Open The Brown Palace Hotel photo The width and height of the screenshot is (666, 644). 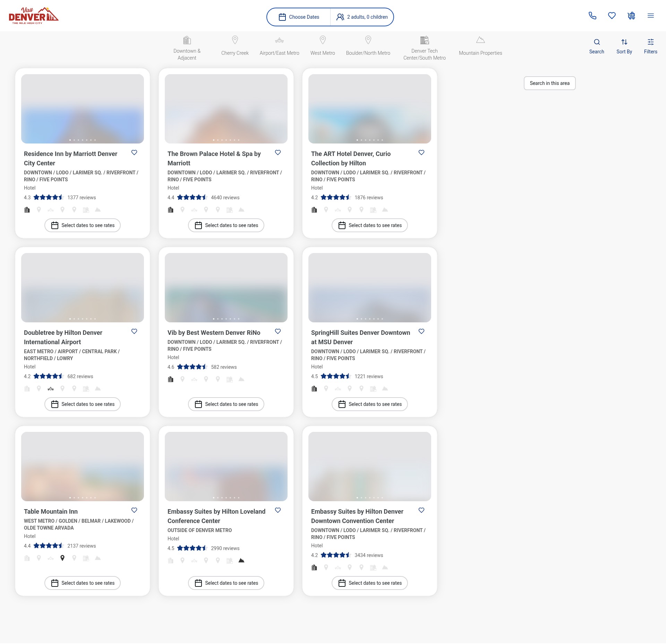(226, 109)
